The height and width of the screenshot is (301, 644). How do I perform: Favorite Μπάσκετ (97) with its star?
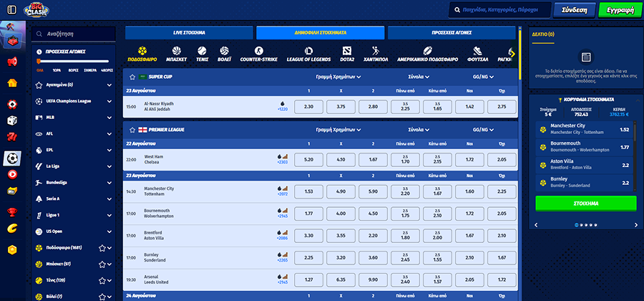click(x=102, y=264)
